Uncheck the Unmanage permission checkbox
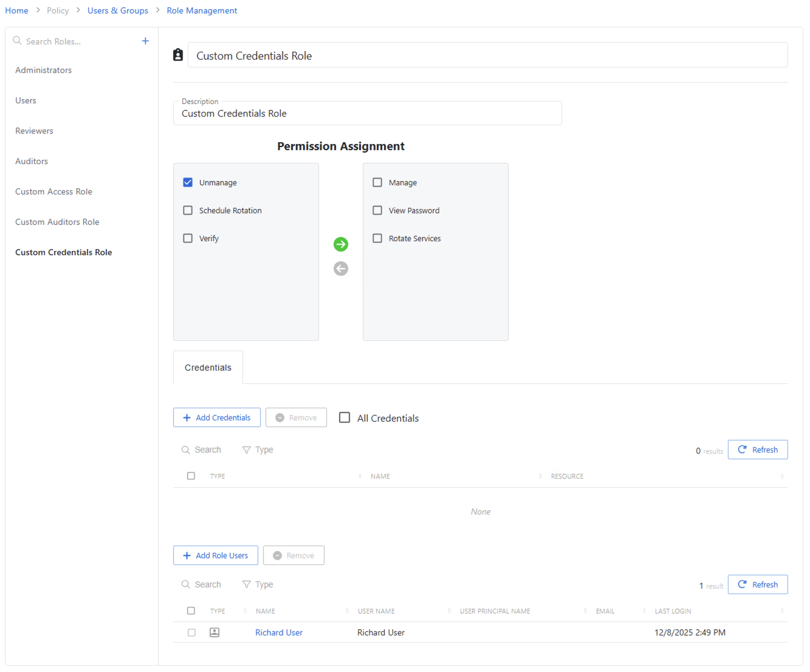 tap(188, 182)
